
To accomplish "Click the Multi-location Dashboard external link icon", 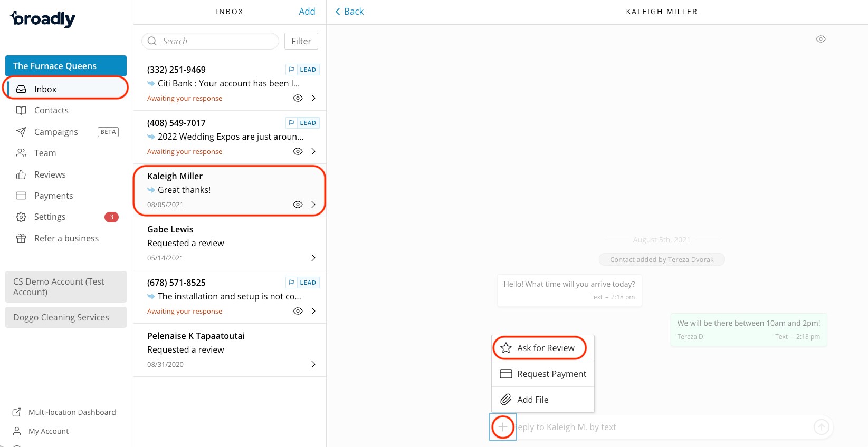I will pyautogui.click(x=17, y=412).
